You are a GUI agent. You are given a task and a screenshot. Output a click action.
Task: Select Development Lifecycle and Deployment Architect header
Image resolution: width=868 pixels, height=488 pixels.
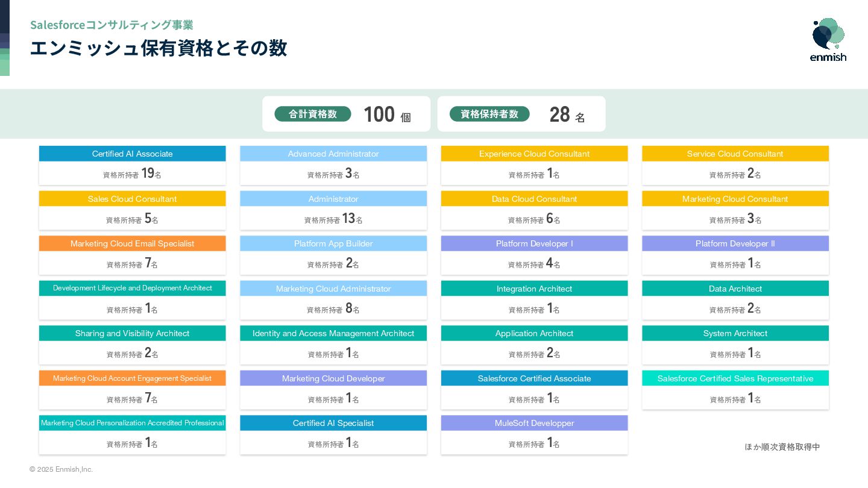coord(133,289)
